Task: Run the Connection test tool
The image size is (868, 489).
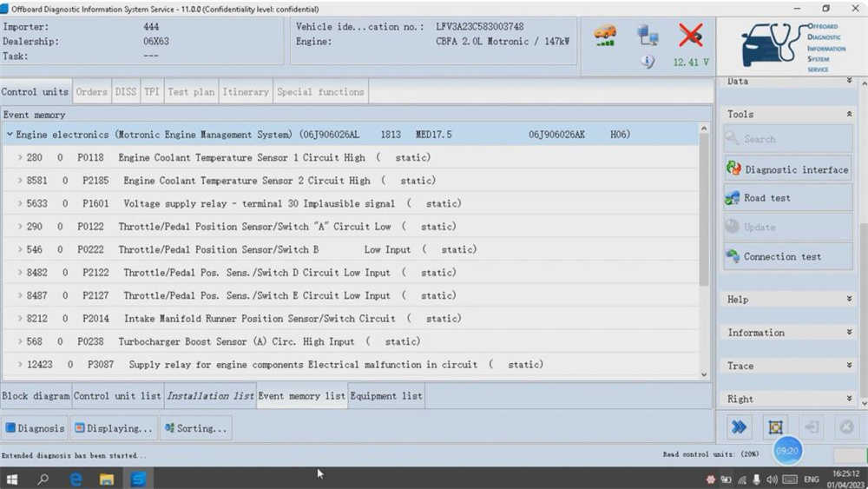Action: [788, 256]
